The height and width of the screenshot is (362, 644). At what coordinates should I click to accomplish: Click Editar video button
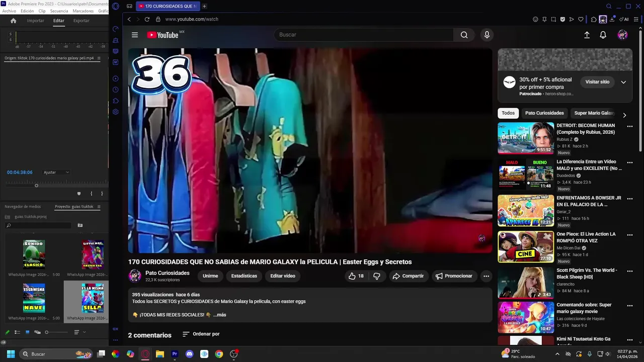[283, 276]
